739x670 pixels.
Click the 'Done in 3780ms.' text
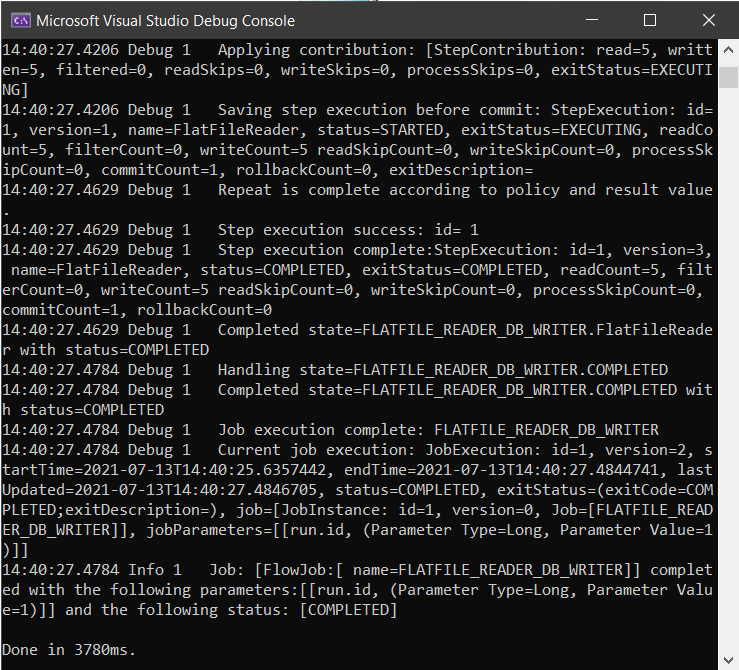pyautogui.click(x=69, y=650)
